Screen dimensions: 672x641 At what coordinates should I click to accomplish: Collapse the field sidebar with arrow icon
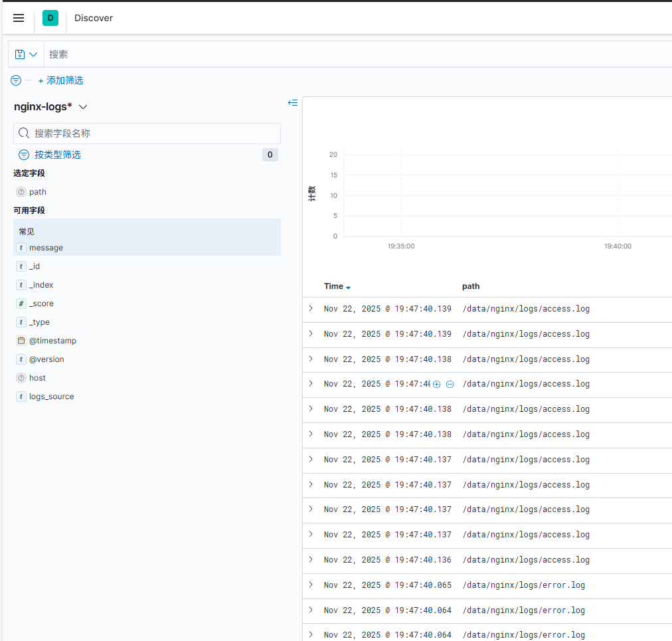pyautogui.click(x=292, y=103)
